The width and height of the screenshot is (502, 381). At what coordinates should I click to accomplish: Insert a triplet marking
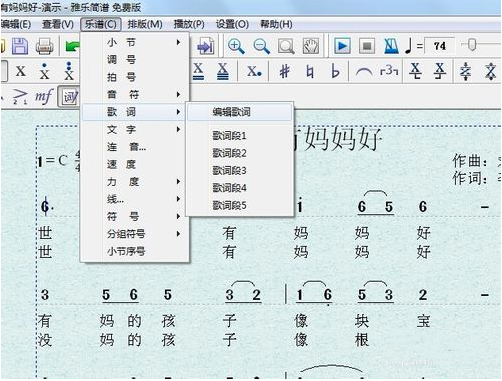[389, 71]
